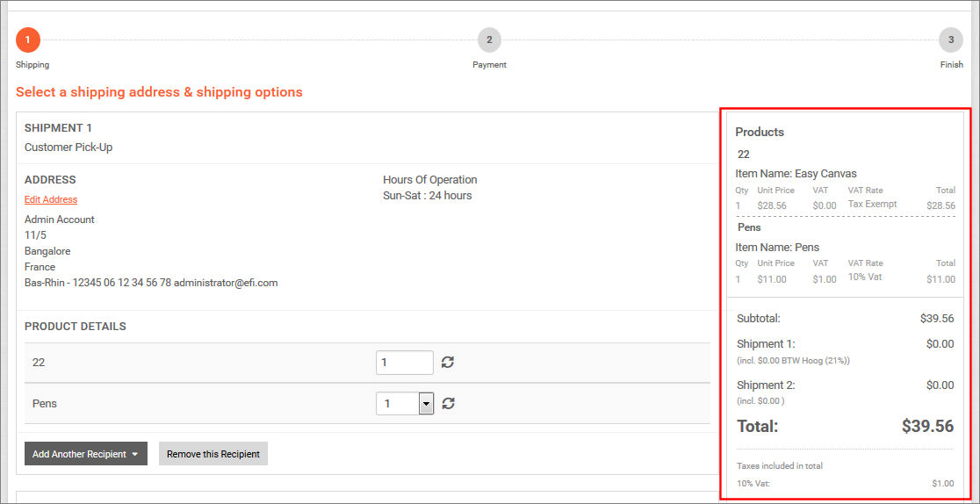
Task: Select the Shipping step label
Action: 32,65
